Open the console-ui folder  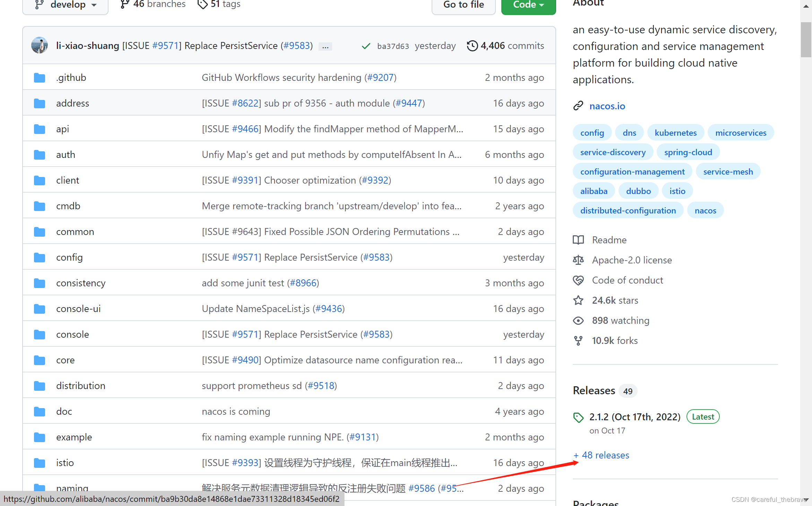(78, 309)
